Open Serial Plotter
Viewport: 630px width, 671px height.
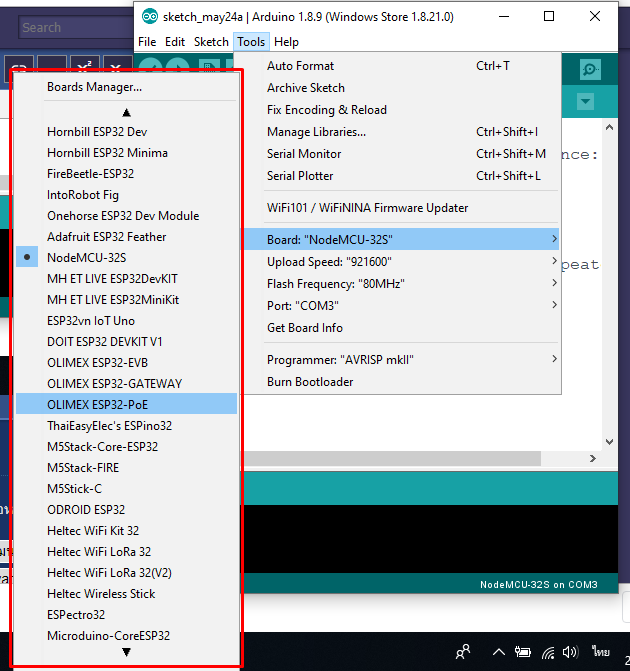[401, 176]
